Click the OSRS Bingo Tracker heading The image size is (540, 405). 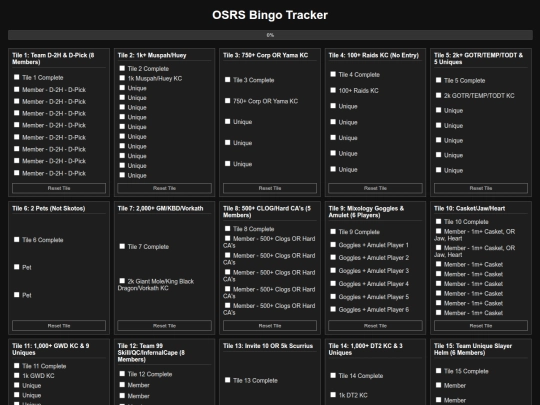tap(270, 15)
